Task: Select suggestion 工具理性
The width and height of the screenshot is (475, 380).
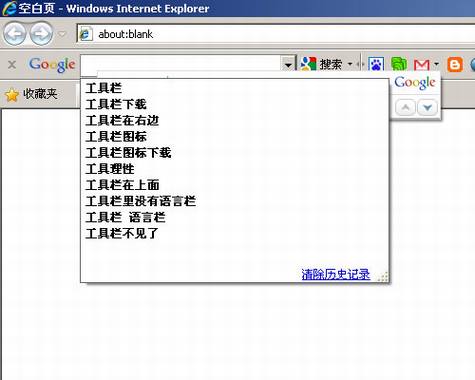Action: (235, 169)
